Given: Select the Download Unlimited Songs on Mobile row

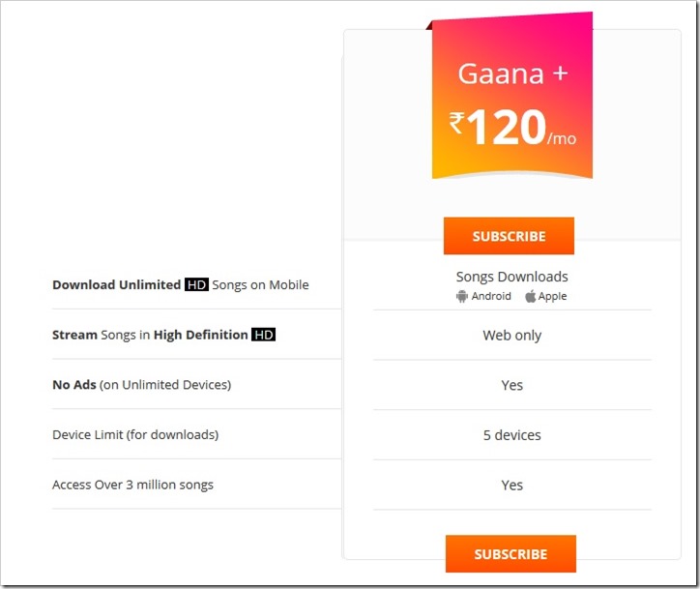Looking at the screenshot, I should [x=181, y=285].
